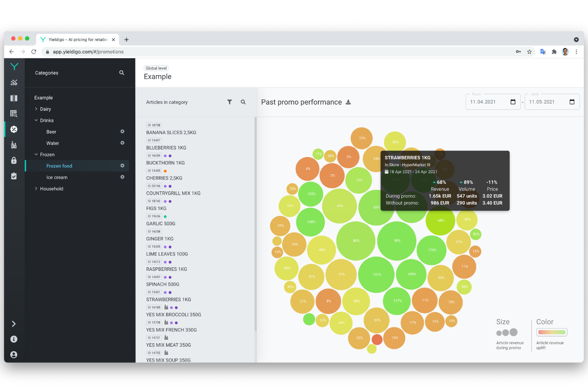588x392 pixels.
Task: Click the search icon above the article list
Action: (x=243, y=102)
